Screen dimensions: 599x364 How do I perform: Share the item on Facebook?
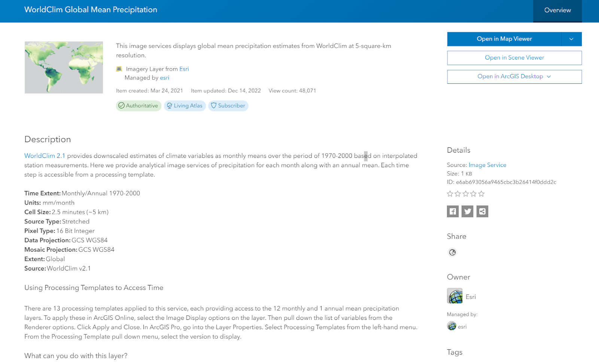coord(453,211)
